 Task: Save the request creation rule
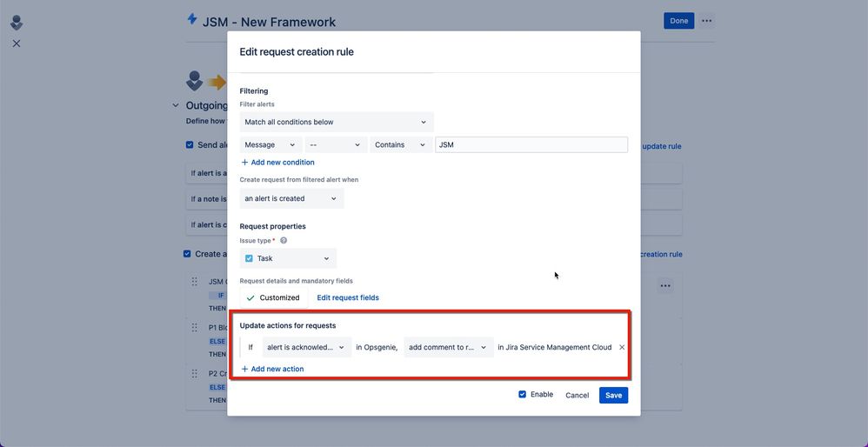coord(613,395)
